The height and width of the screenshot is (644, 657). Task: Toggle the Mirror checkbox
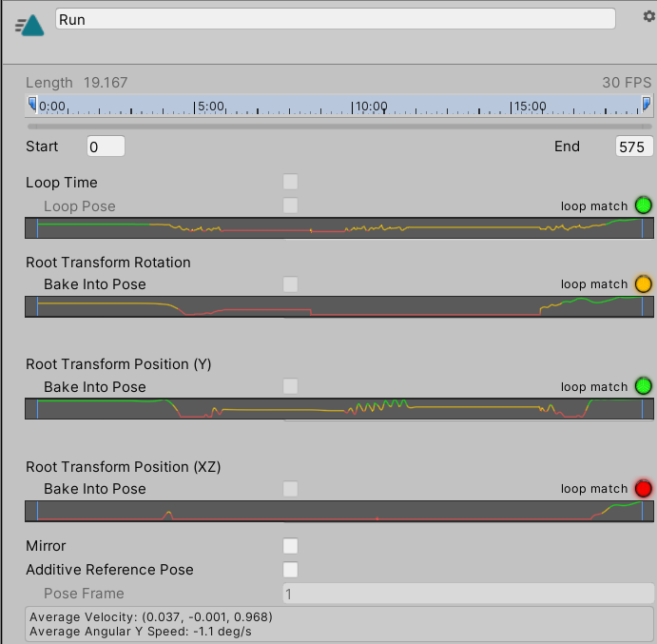(x=290, y=546)
